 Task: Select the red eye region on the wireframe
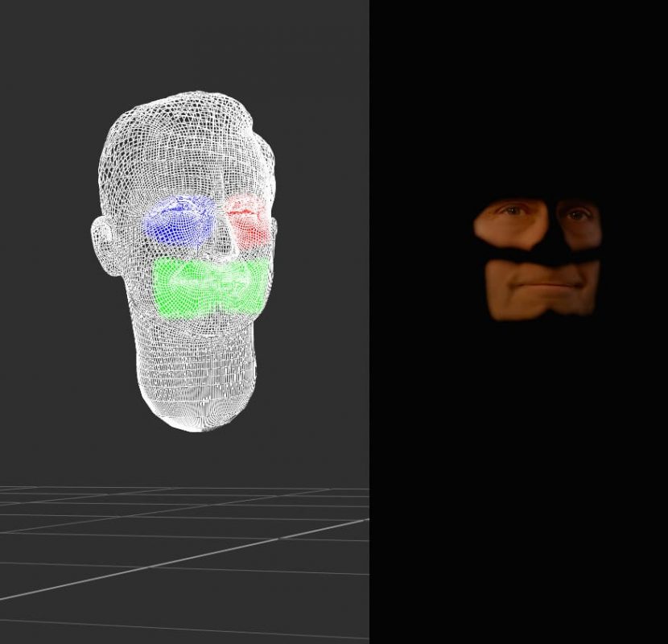tap(246, 221)
